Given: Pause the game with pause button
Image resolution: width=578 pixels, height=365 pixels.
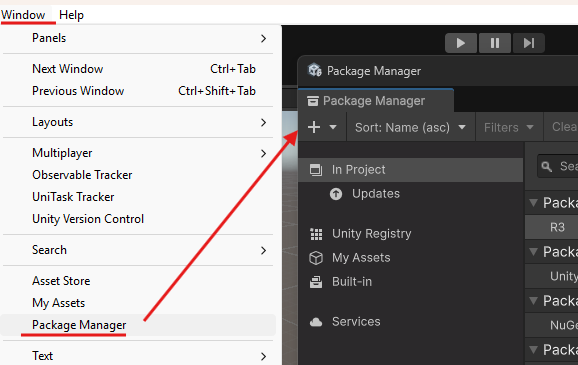Looking at the screenshot, I should pyautogui.click(x=495, y=43).
